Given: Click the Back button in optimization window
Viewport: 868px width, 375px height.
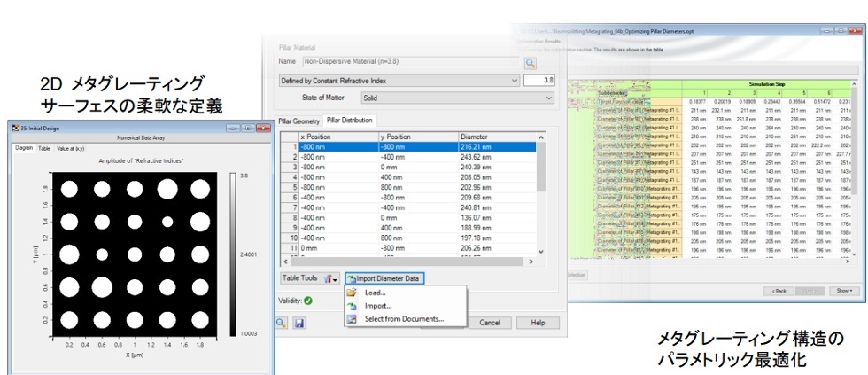Looking at the screenshot, I should click(x=778, y=291).
